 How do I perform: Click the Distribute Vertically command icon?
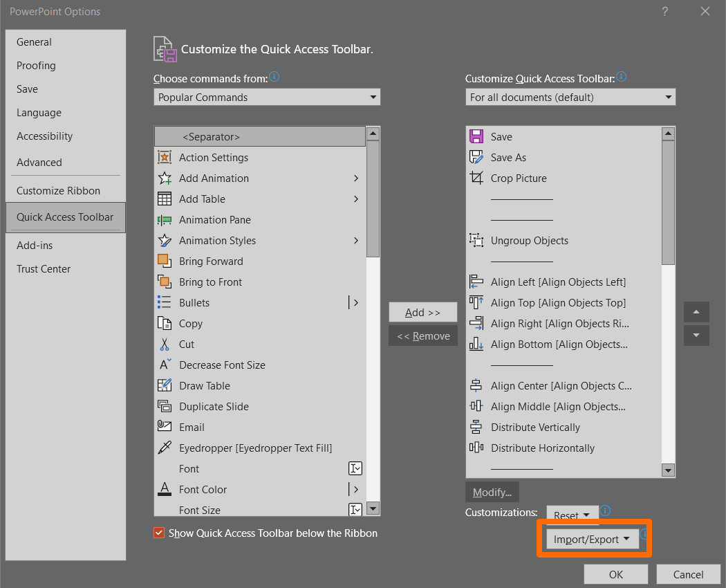[476, 427]
